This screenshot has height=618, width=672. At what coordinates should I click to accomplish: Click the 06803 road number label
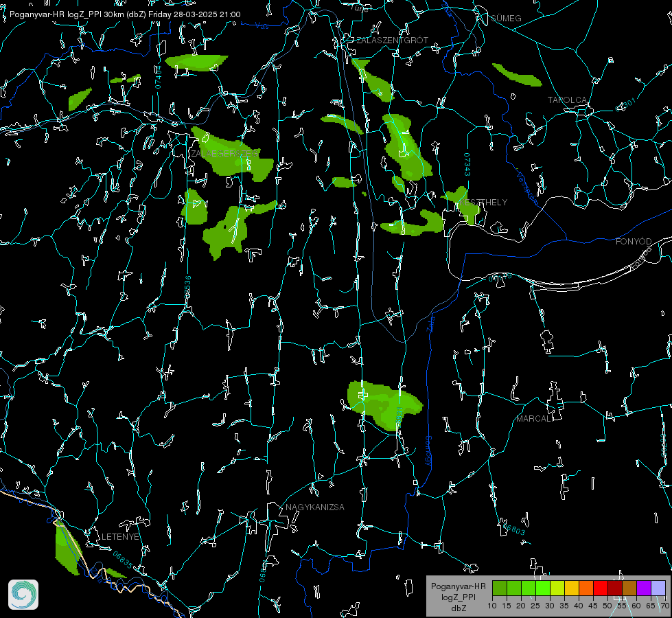(514, 529)
